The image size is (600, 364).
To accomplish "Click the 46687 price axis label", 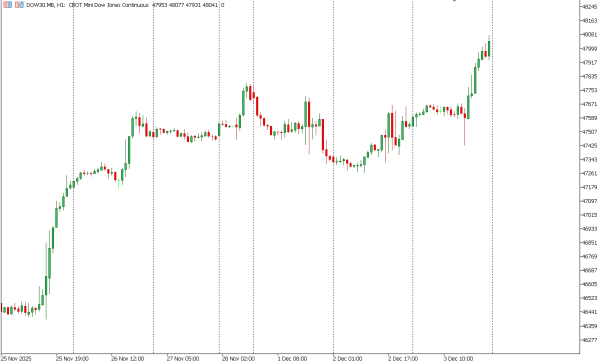I will click(x=589, y=271).
